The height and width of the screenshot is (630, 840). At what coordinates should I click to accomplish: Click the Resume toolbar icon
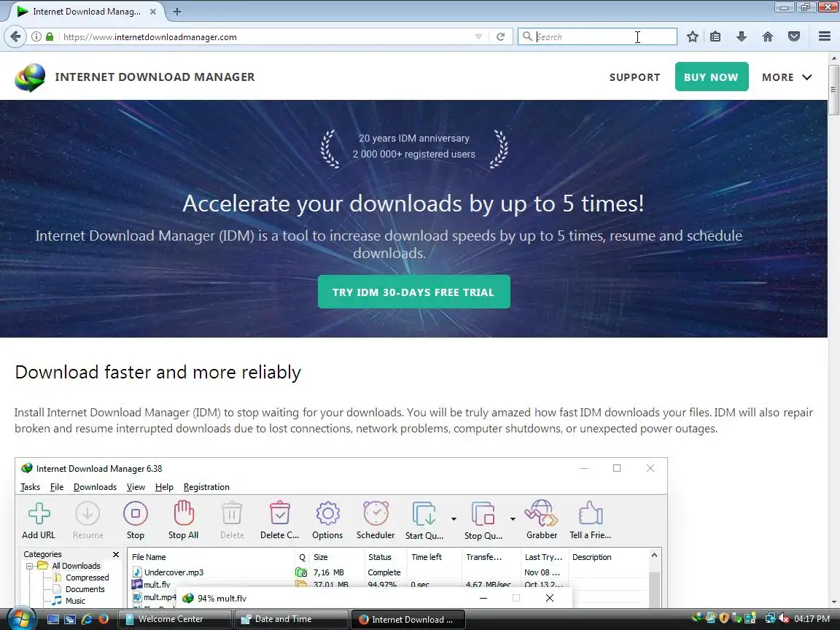click(87, 513)
